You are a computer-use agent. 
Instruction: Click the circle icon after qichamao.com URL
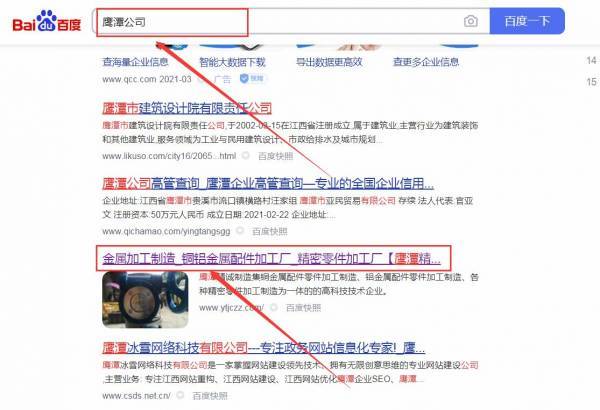[x=240, y=231]
